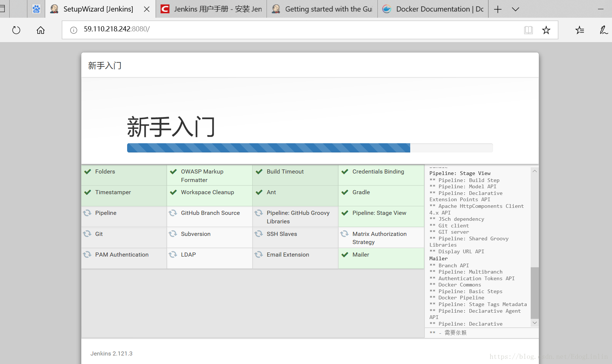Click the Subversion plugin name
The width and height of the screenshot is (612, 364).
(x=196, y=234)
